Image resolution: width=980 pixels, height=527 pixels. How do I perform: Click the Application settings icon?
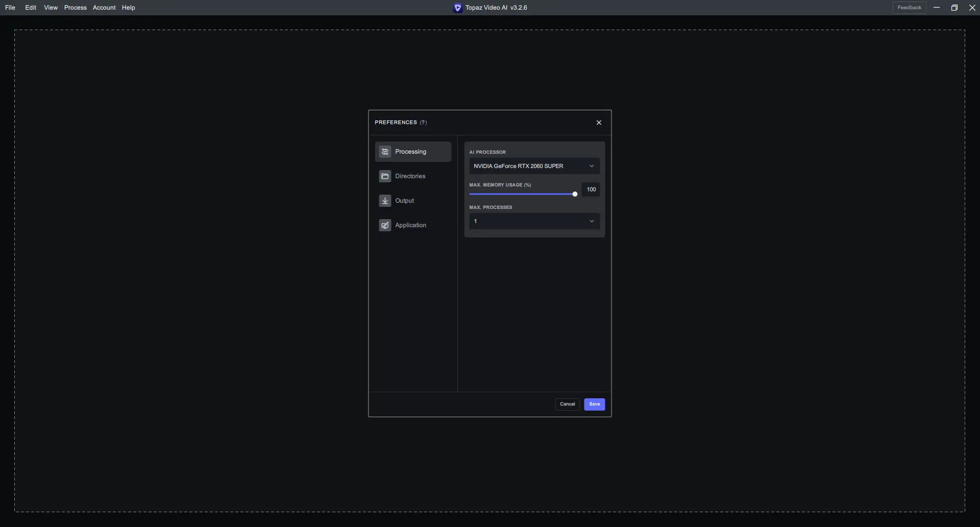click(x=385, y=225)
